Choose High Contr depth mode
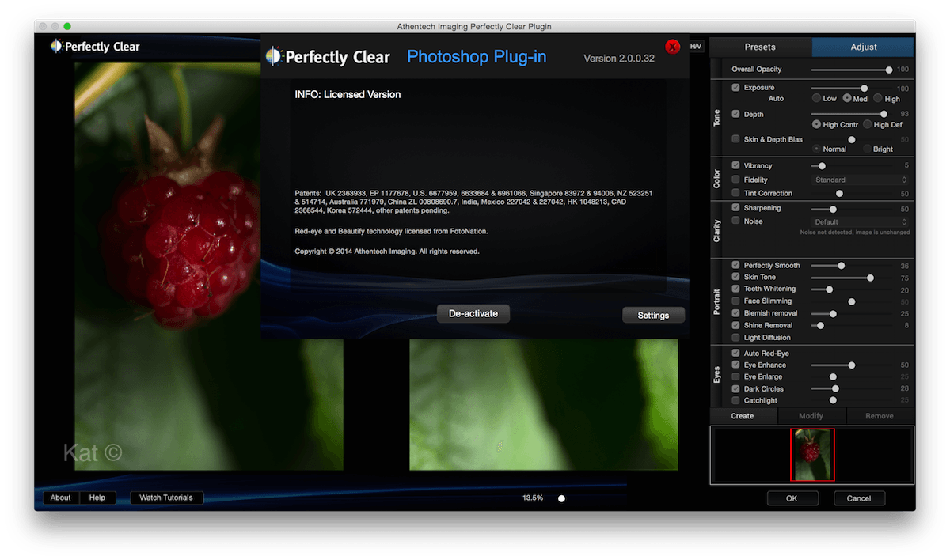950x560 pixels. point(816,125)
